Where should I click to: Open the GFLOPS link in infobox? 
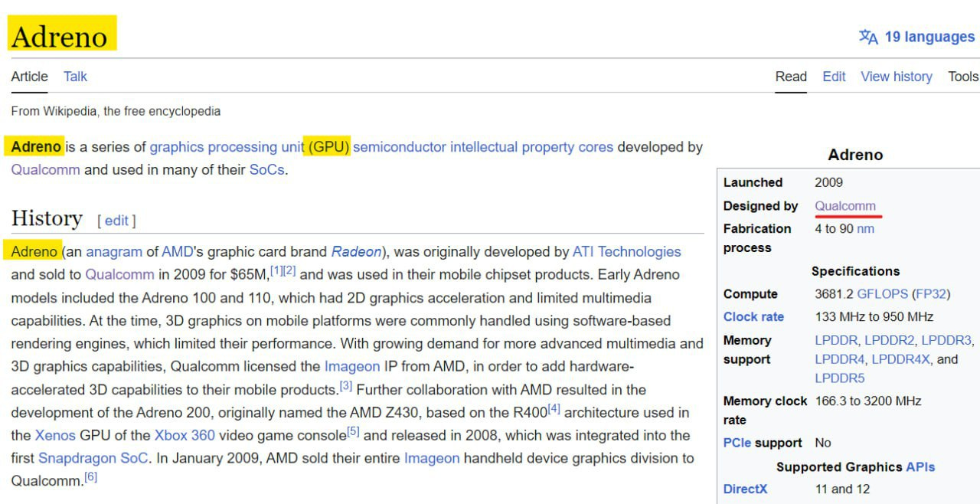882,293
